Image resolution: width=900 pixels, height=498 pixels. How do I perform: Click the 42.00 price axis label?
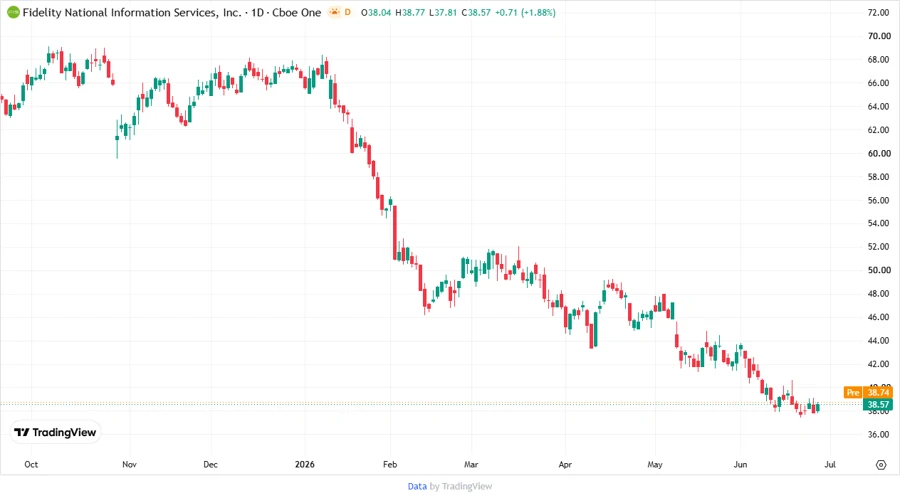pyautogui.click(x=879, y=364)
